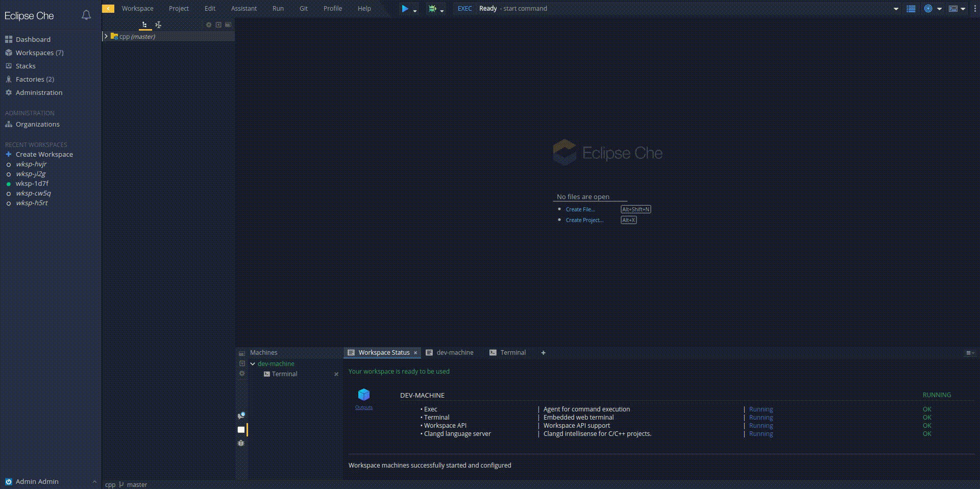Open the vertical three-dots menu
Image resolution: width=980 pixels, height=489 pixels.
(975, 9)
